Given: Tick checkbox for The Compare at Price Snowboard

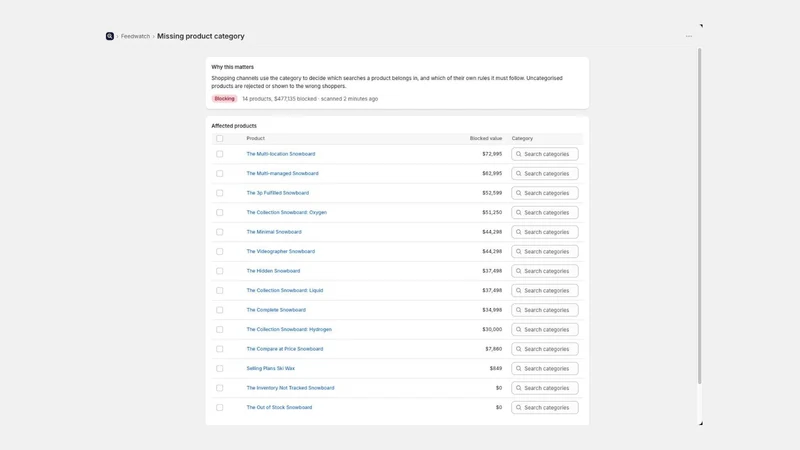Looking at the screenshot, I should (219, 349).
